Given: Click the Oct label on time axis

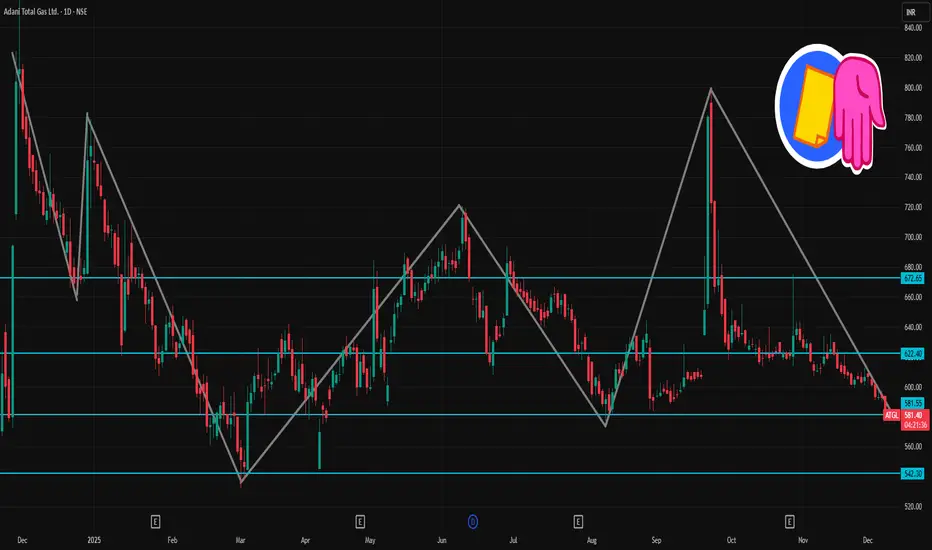Looking at the screenshot, I should (731, 540).
